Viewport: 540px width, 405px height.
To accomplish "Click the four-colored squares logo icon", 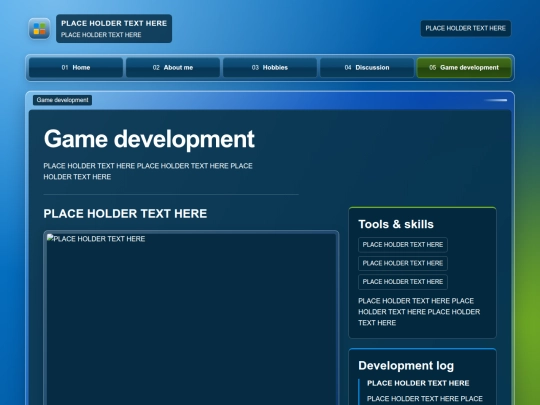I will (39, 29).
